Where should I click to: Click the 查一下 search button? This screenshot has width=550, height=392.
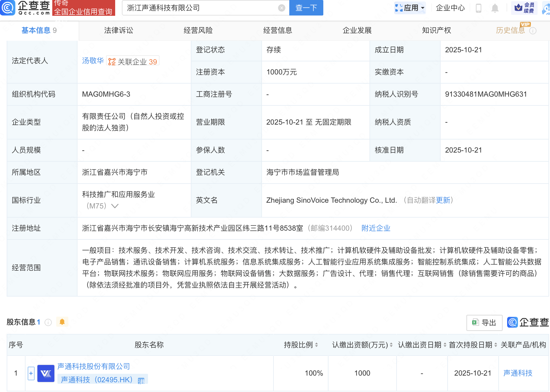[306, 8]
